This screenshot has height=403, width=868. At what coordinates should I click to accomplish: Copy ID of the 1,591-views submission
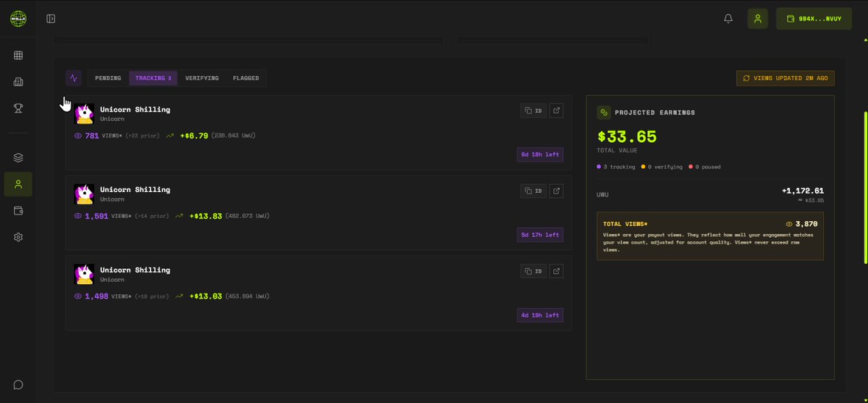[533, 191]
